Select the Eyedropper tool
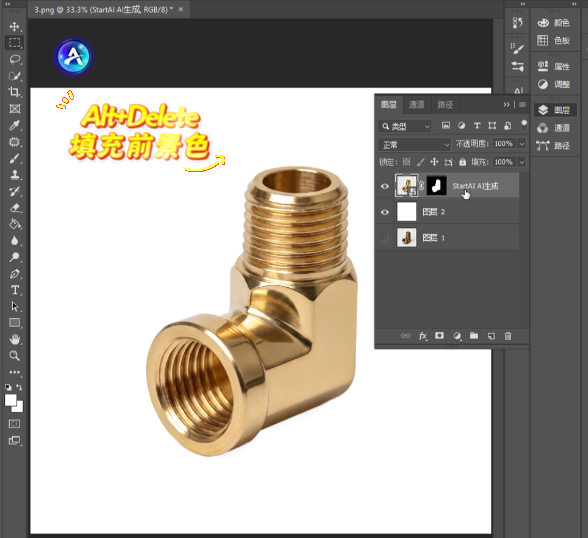The height and width of the screenshot is (538, 588). click(14, 125)
